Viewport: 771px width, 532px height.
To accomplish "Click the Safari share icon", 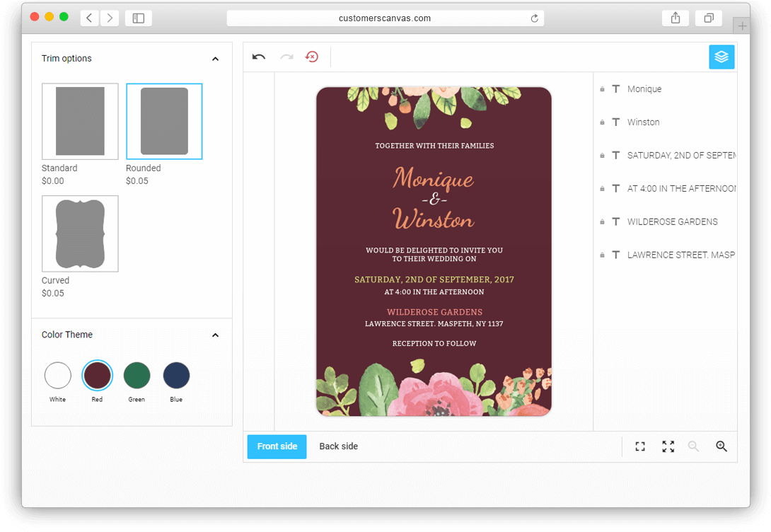I will pyautogui.click(x=676, y=18).
